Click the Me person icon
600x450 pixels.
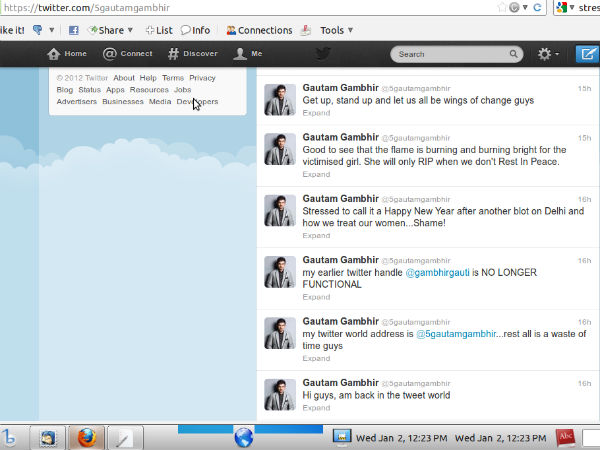tap(240, 54)
